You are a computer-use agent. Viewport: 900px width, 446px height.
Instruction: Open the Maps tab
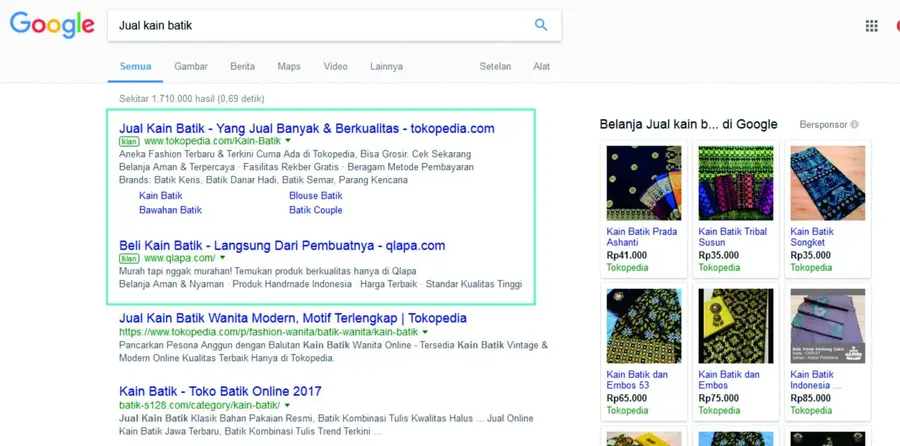pos(289,67)
